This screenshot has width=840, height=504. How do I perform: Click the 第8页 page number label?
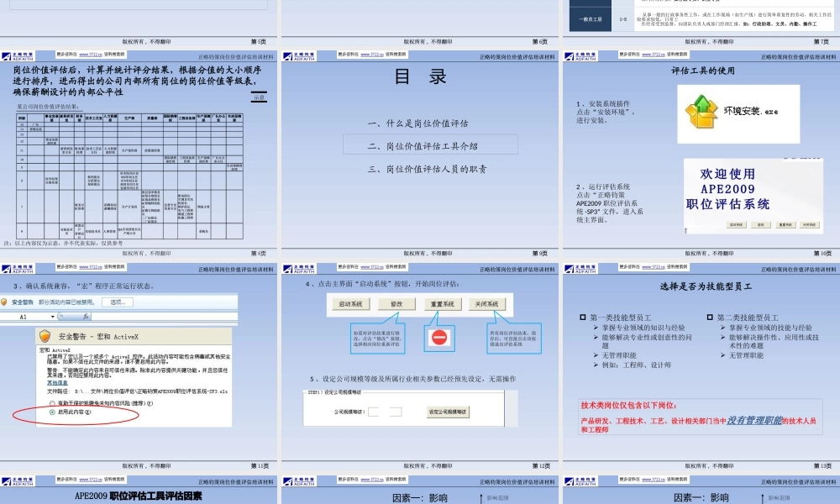[x=258, y=254]
